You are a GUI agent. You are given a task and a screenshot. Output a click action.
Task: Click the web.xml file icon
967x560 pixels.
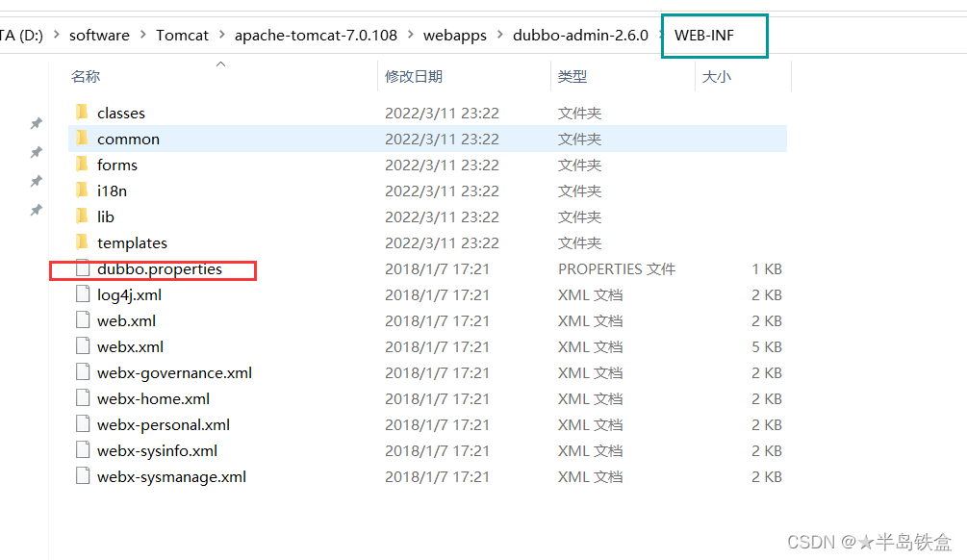coord(83,320)
